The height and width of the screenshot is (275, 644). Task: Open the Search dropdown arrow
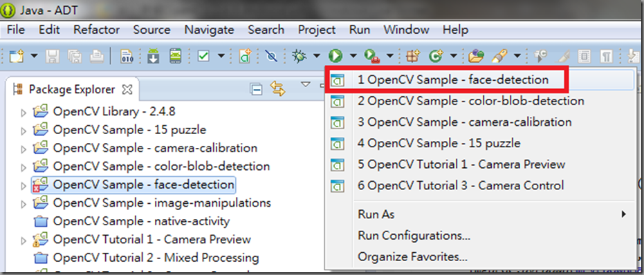pos(517,56)
